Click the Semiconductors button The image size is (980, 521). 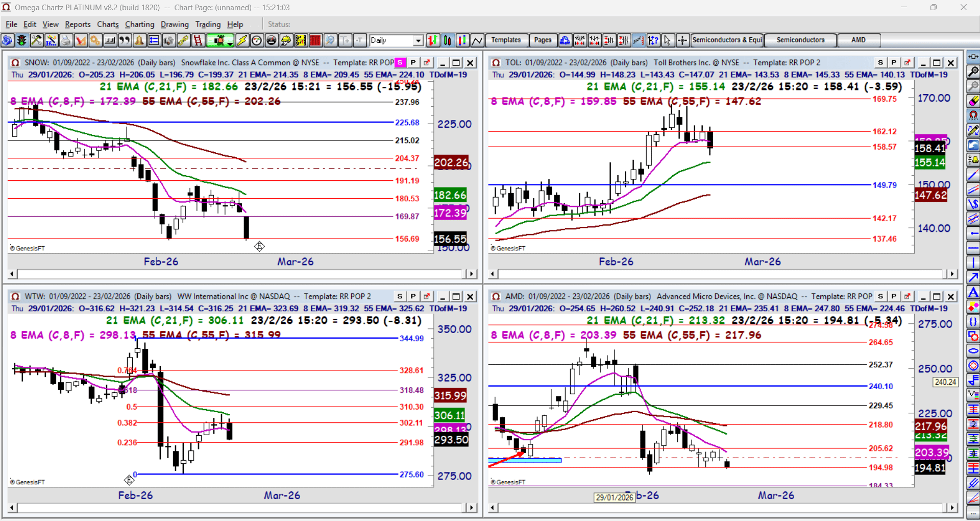click(800, 40)
